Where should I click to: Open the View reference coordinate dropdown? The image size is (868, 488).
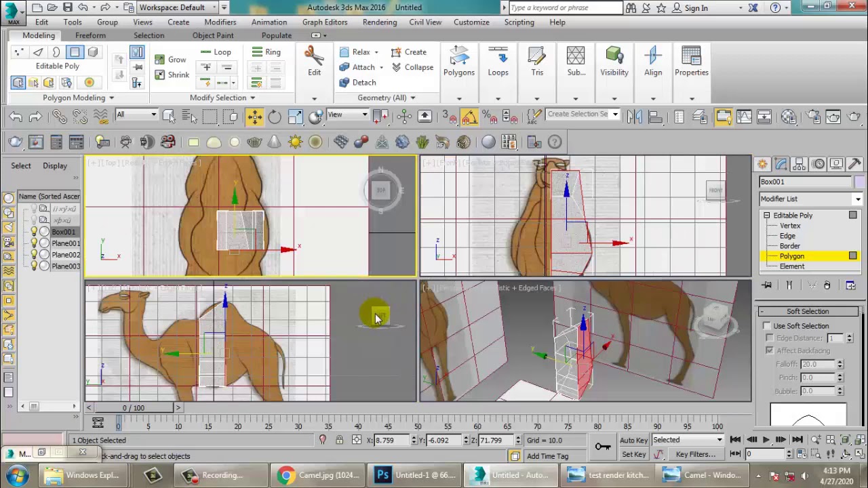coord(347,115)
